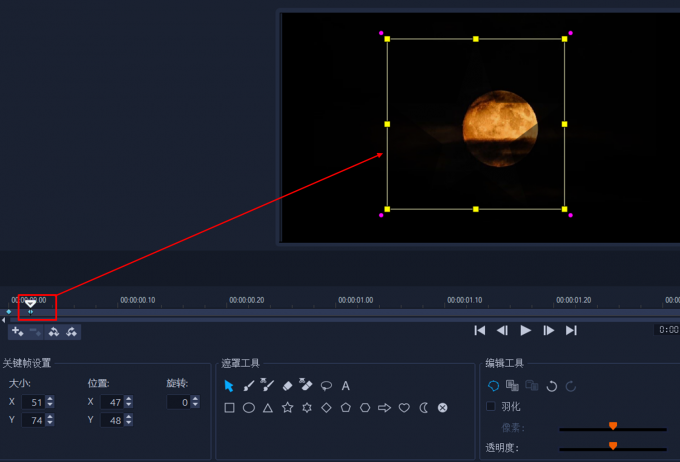
Task: Adjust the 像素 pixel slider handle
Action: click(613, 426)
